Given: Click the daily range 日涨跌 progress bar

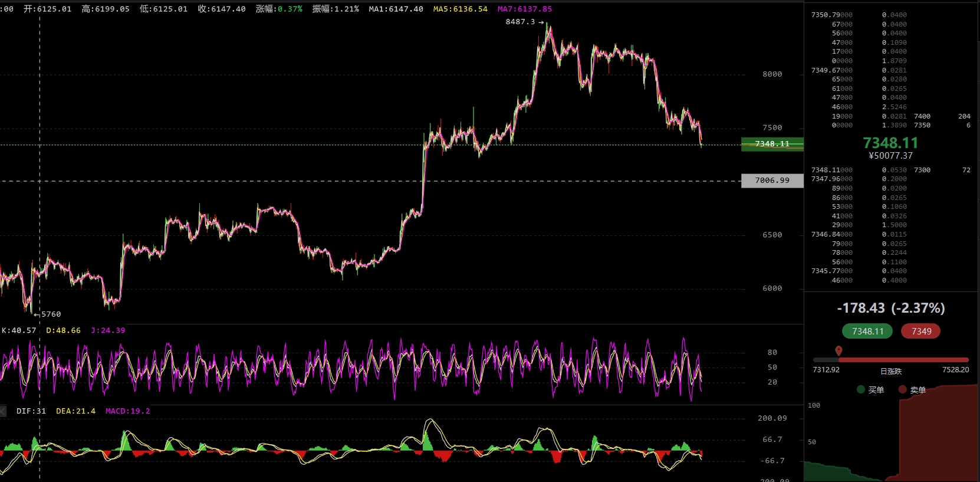Looking at the screenshot, I should click(x=890, y=359).
